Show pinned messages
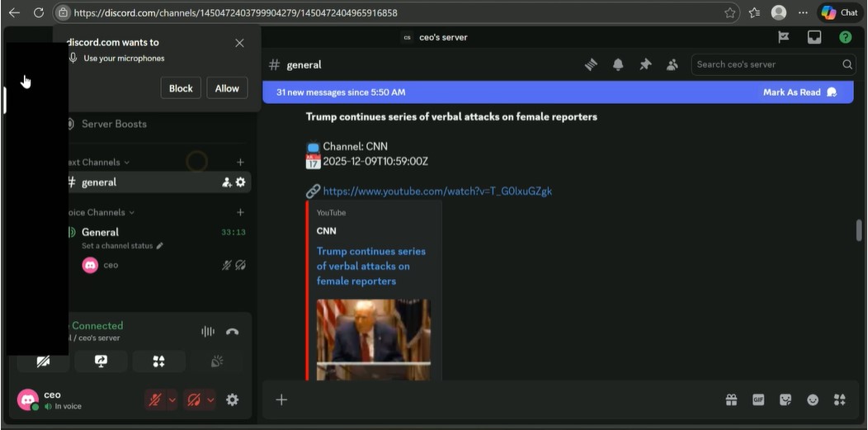 [x=645, y=65]
